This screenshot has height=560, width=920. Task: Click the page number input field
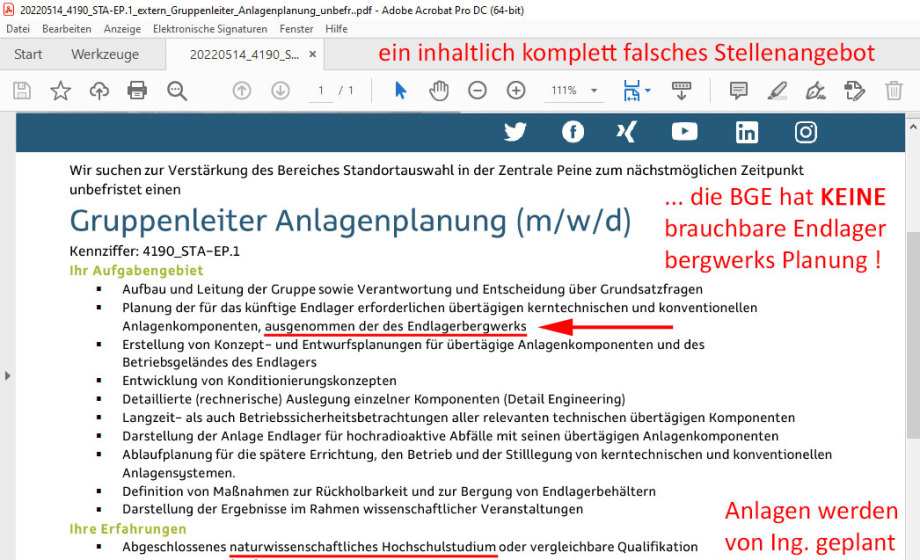(x=321, y=91)
